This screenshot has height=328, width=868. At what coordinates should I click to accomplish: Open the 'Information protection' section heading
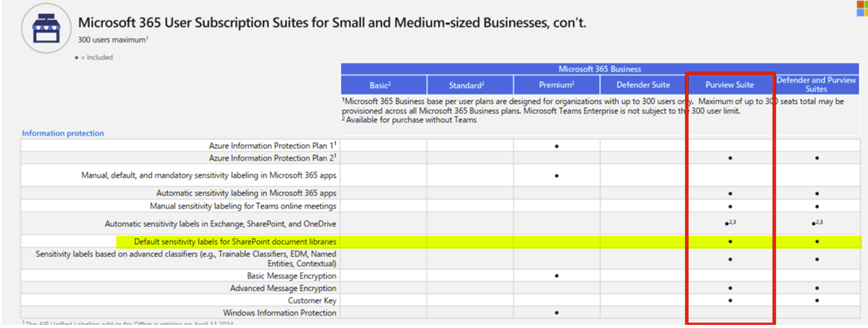pos(63,133)
